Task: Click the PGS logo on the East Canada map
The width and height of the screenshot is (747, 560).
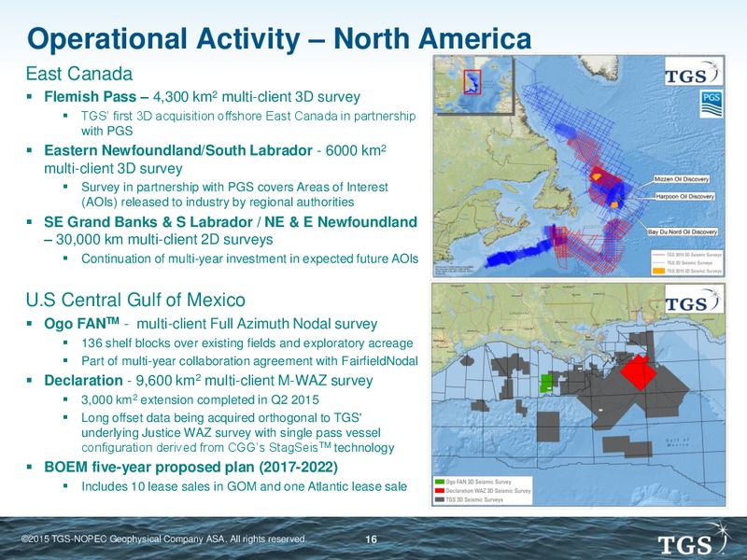Action: coord(712,105)
